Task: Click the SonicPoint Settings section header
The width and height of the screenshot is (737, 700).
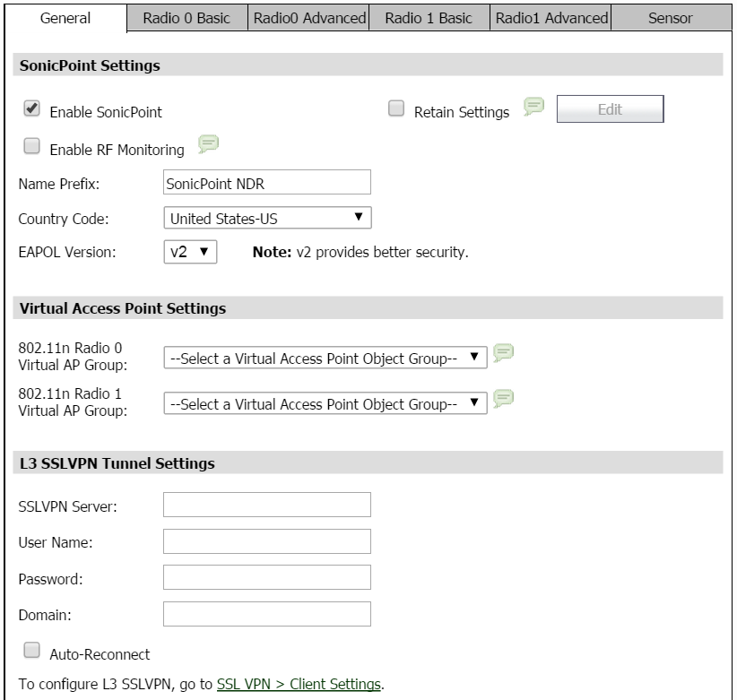Action: pyautogui.click(x=368, y=65)
